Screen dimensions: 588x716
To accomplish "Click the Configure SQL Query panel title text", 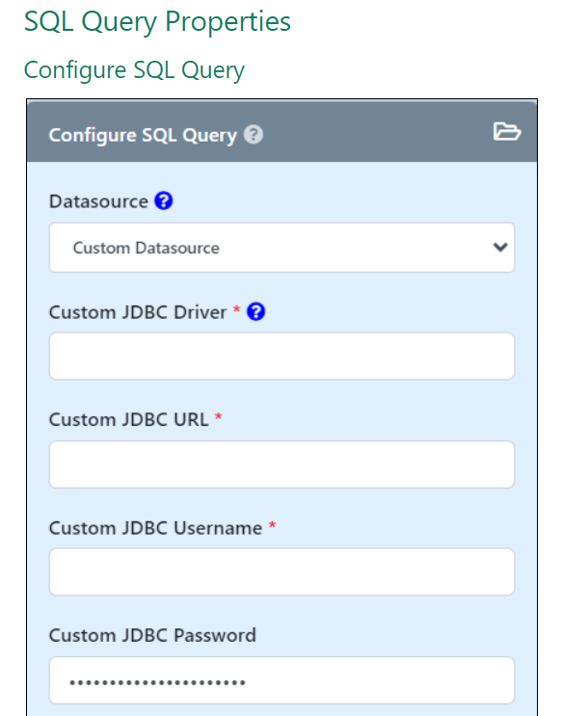I will [143, 135].
